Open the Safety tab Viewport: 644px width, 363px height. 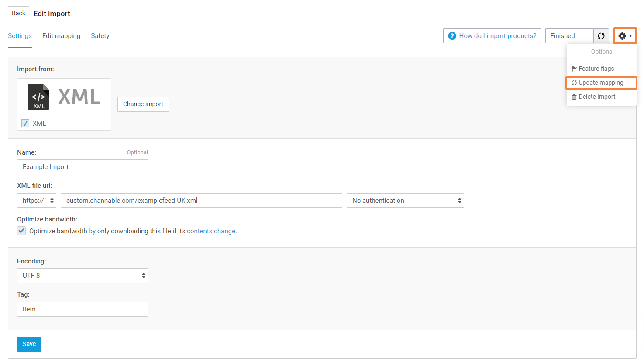point(100,36)
